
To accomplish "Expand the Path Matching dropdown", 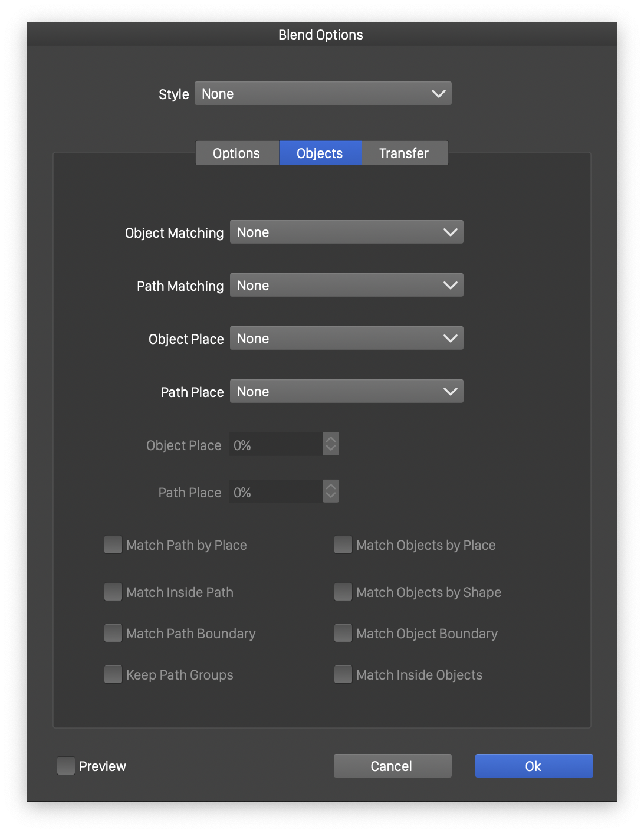I will (346, 286).
